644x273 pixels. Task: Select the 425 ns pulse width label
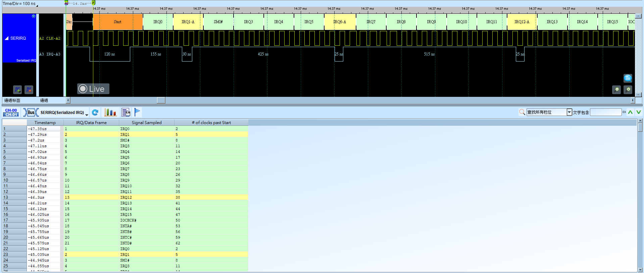(263, 54)
